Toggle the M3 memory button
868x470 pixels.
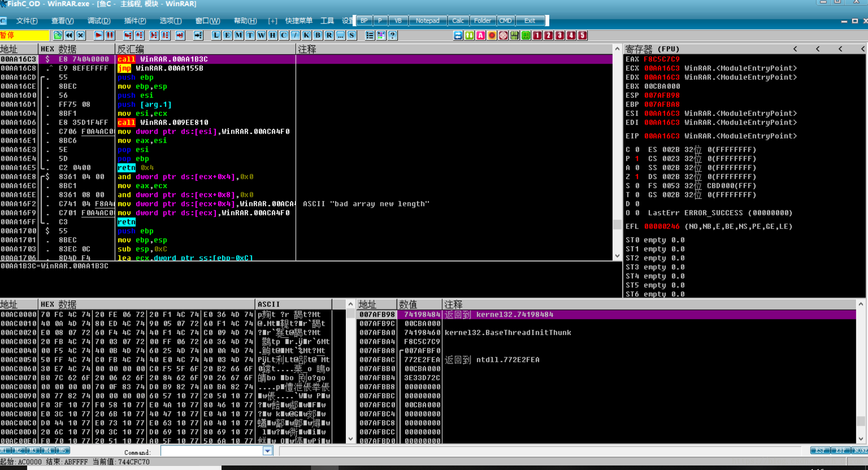33,450
